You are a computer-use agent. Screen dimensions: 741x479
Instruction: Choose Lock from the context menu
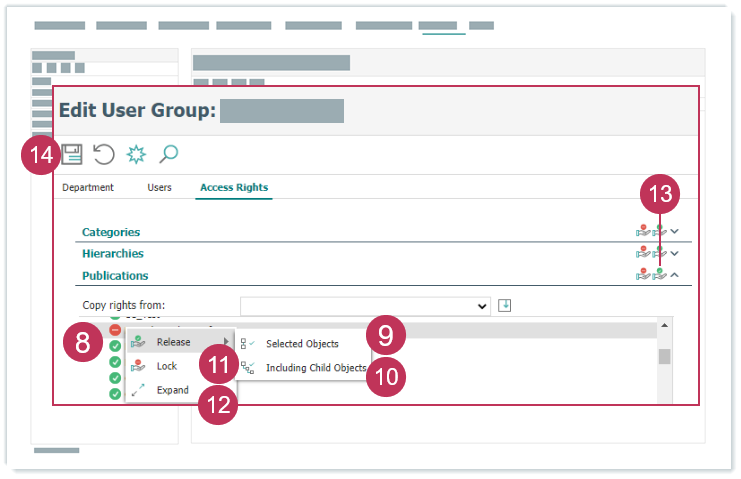pyautogui.click(x=167, y=366)
